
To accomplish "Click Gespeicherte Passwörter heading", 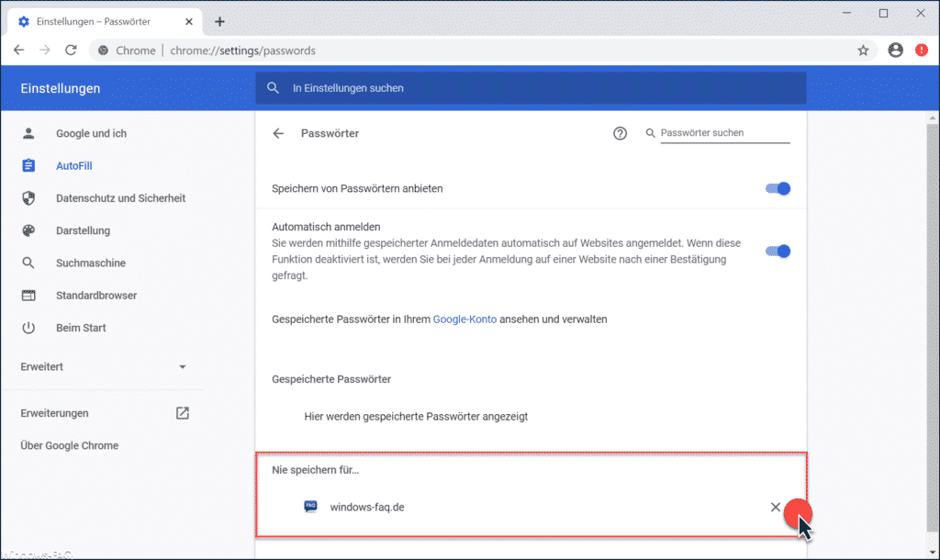I will (x=330, y=379).
